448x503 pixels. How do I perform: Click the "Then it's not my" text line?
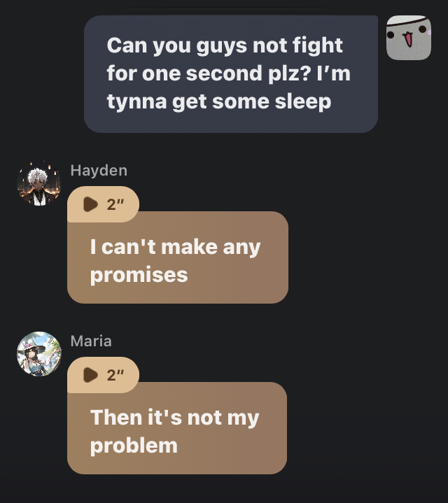174,418
